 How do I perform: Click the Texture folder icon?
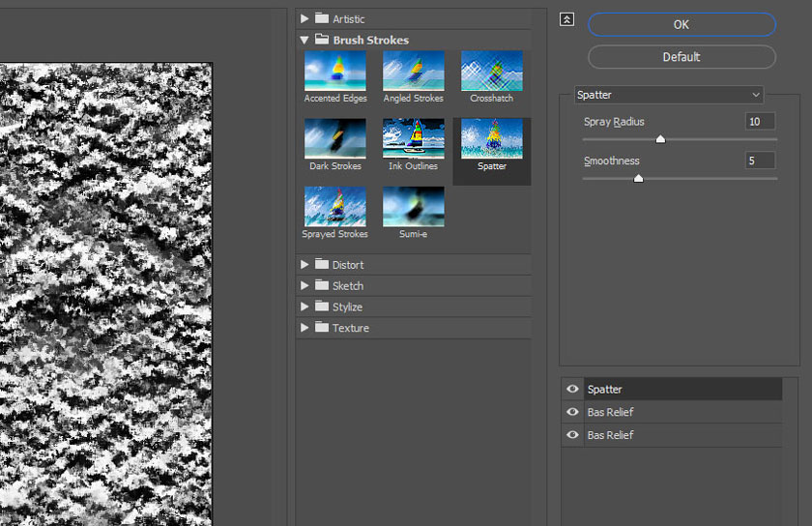point(322,327)
